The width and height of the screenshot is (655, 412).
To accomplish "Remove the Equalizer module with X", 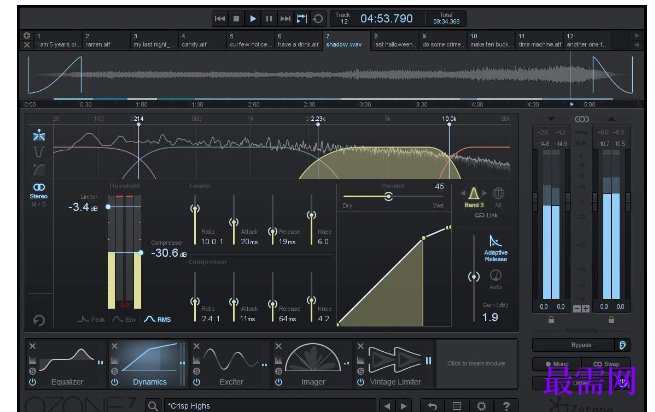I will 33,346.
